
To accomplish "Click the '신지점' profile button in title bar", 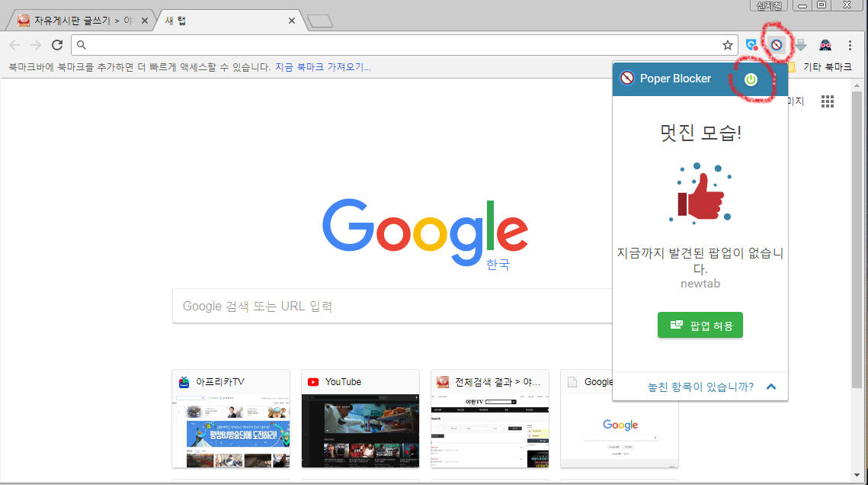I will coord(770,5).
